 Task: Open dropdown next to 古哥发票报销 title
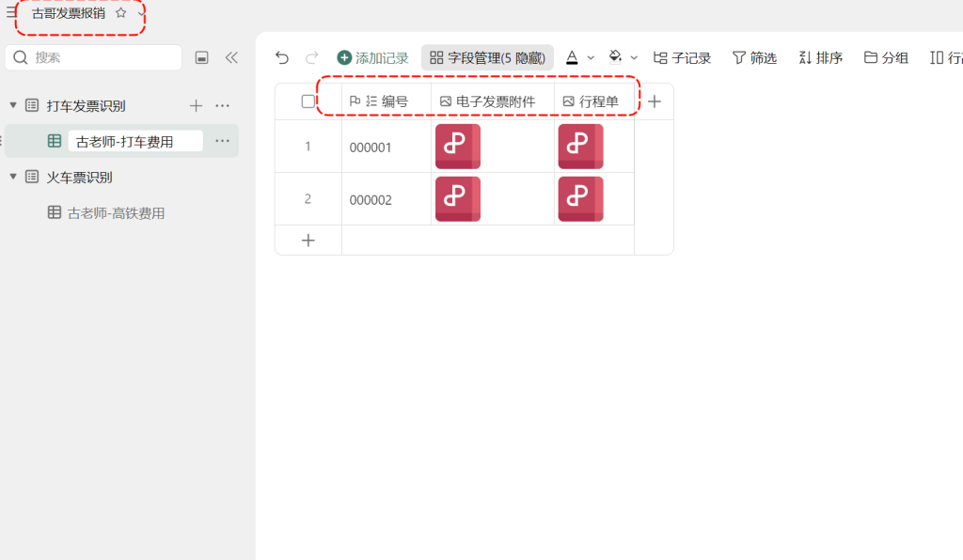coord(141,13)
